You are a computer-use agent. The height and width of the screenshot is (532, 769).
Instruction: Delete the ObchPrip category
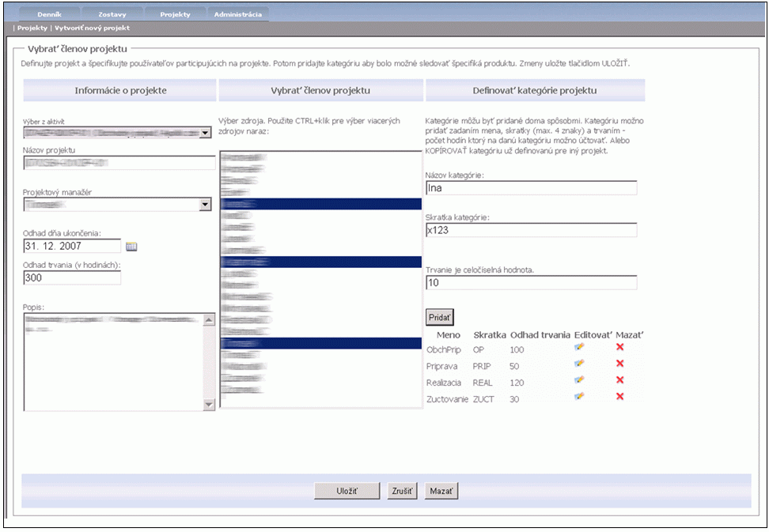[619, 346]
